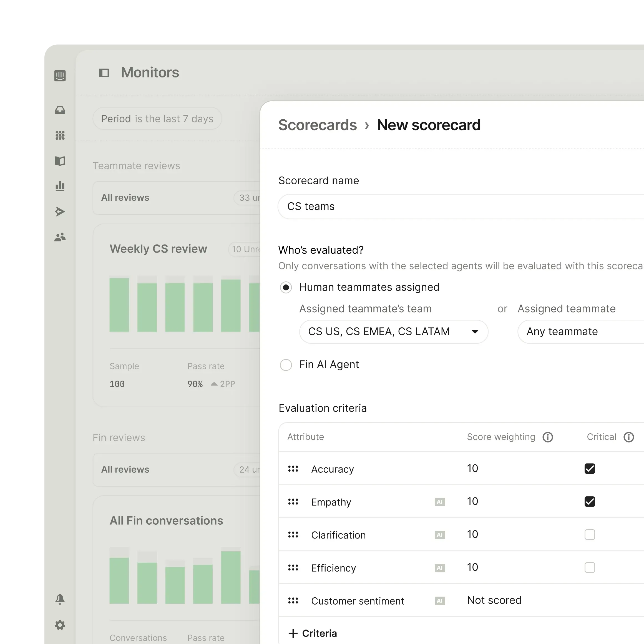Open the apps grid icon in sidebar
The height and width of the screenshot is (644, 644).
60,135
